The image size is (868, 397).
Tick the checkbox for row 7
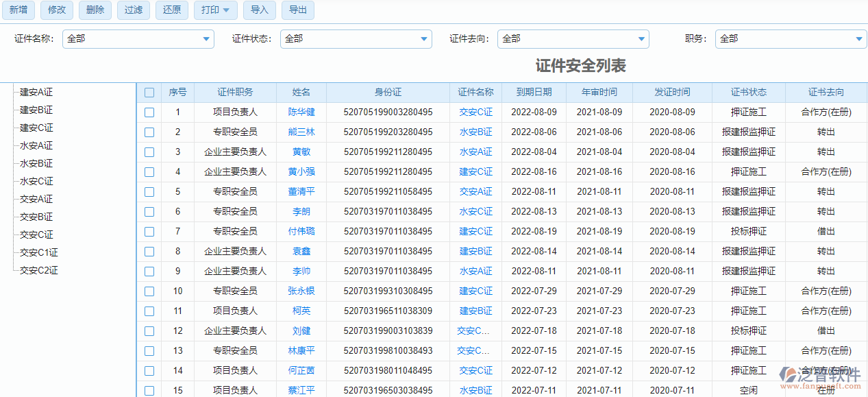click(149, 232)
